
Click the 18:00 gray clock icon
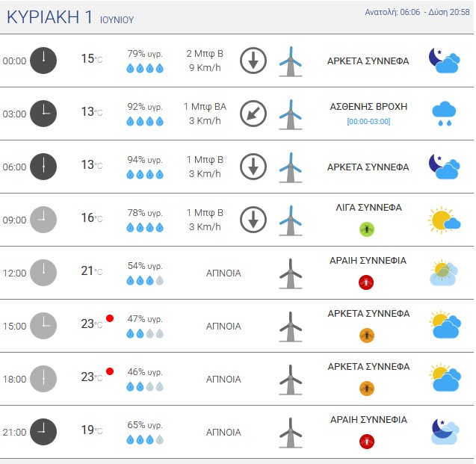43,379
